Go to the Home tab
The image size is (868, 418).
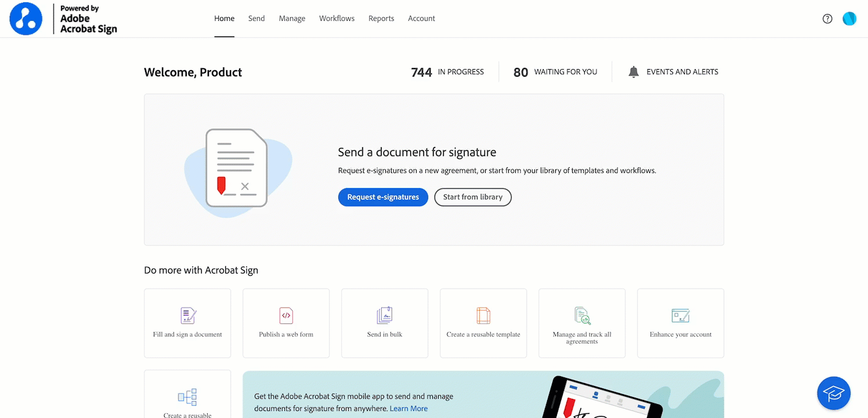tap(225, 19)
